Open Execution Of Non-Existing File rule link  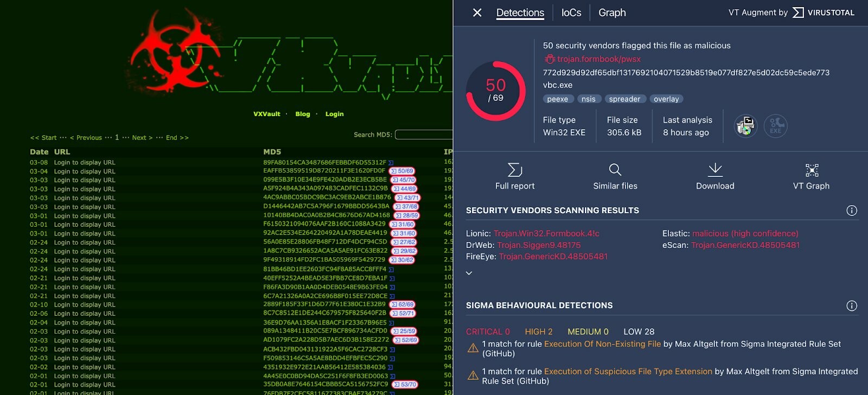pyautogui.click(x=602, y=344)
